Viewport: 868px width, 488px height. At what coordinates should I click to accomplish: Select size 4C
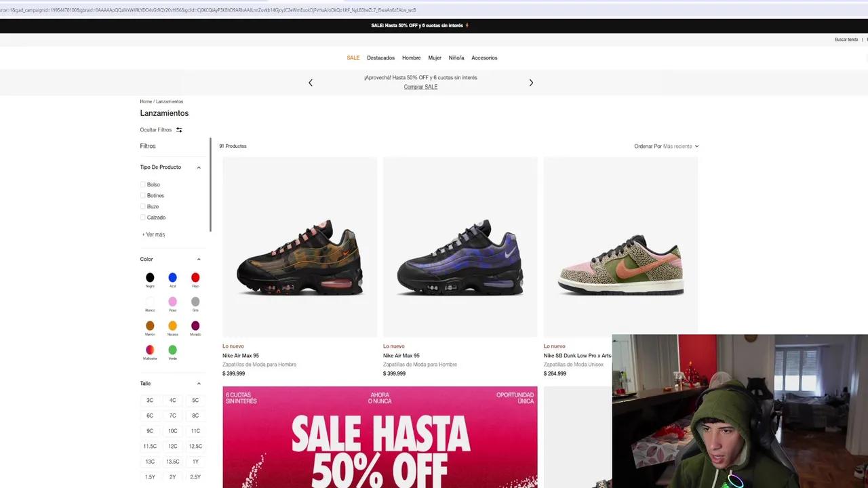click(x=172, y=401)
